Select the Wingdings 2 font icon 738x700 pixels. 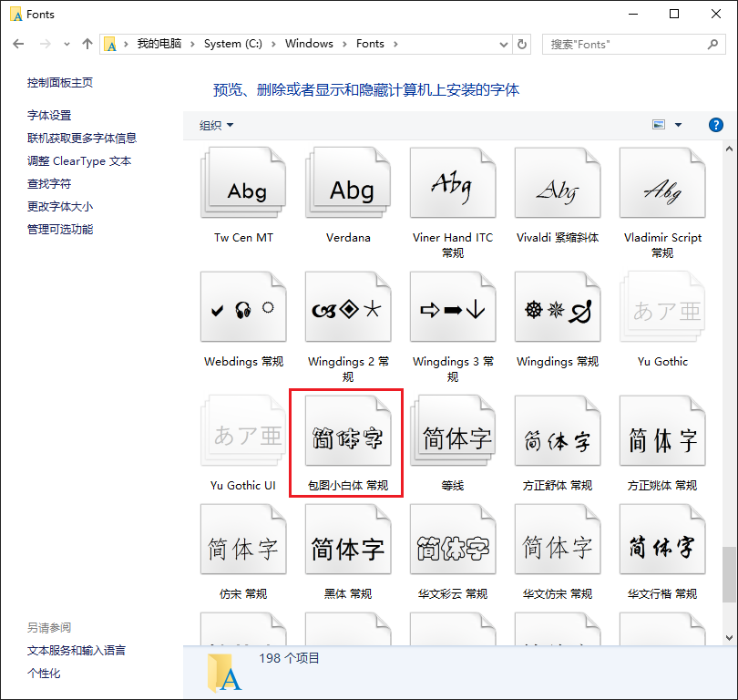click(x=348, y=306)
